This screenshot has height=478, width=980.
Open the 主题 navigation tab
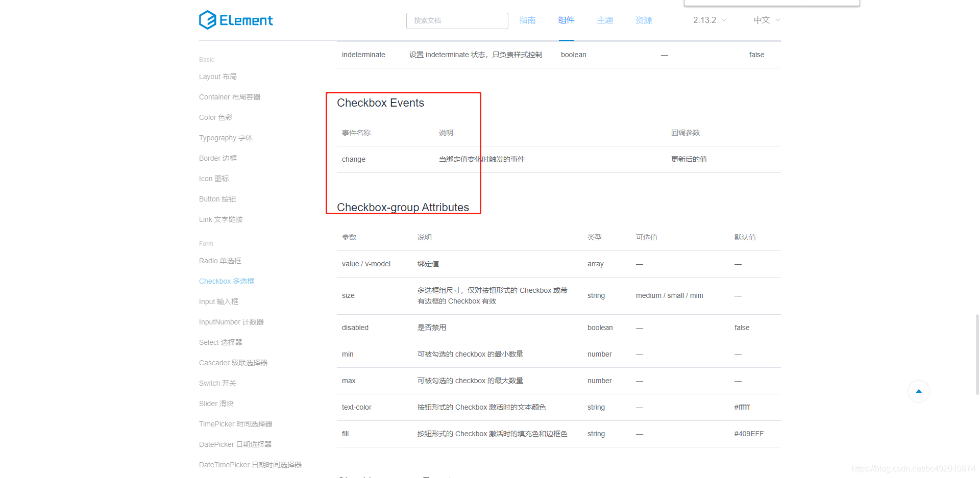click(x=605, y=20)
